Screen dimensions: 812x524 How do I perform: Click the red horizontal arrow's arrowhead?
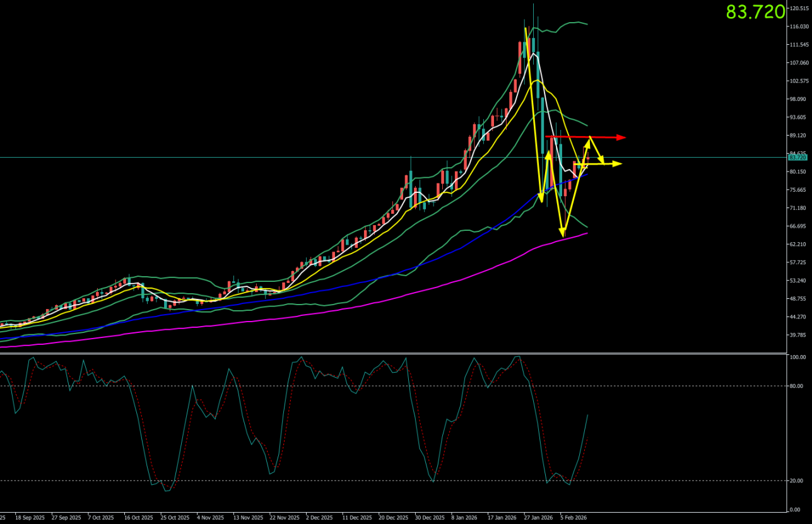[622, 137]
